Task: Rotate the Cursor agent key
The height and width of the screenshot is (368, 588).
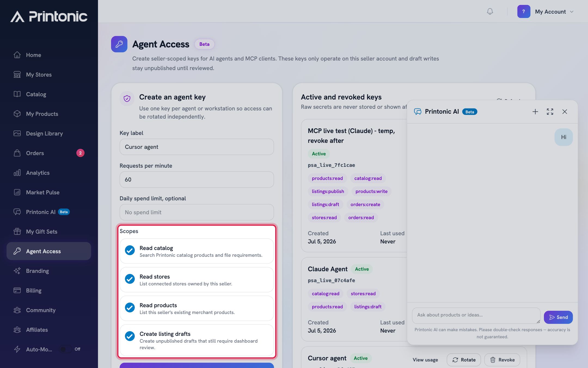Action: (x=464, y=360)
